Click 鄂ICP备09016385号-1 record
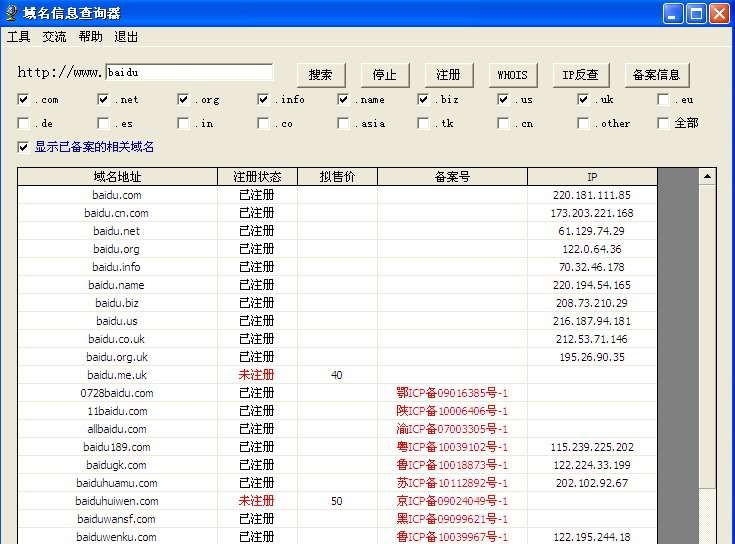735x544 pixels. (x=452, y=393)
